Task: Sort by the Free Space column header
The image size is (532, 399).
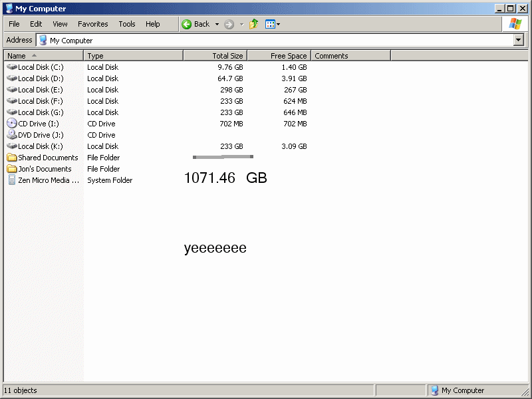Action: (x=278, y=56)
